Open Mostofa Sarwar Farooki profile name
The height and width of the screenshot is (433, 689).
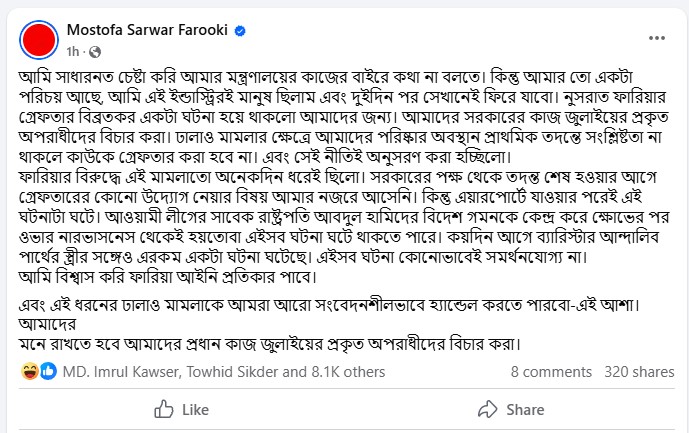coord(147,30)
